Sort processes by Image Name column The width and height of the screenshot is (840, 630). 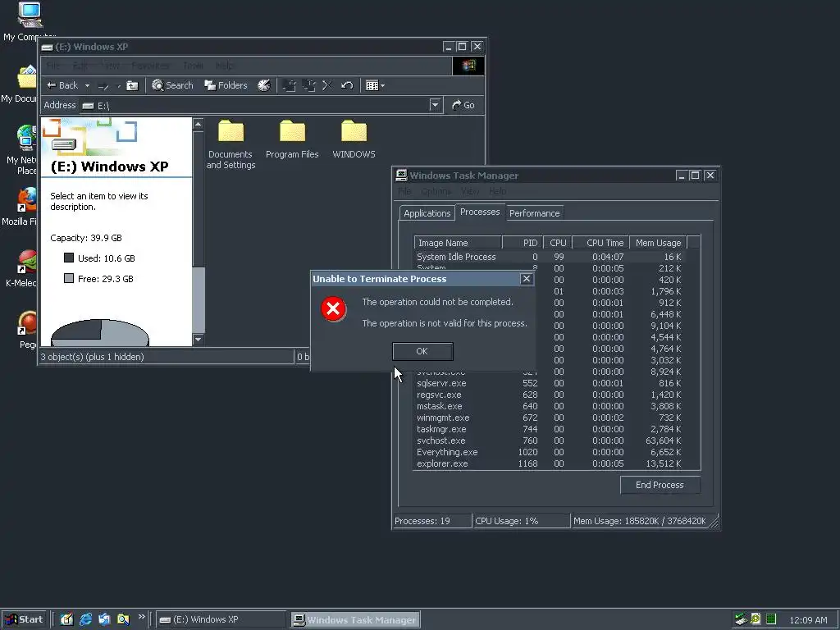(458, 243)
